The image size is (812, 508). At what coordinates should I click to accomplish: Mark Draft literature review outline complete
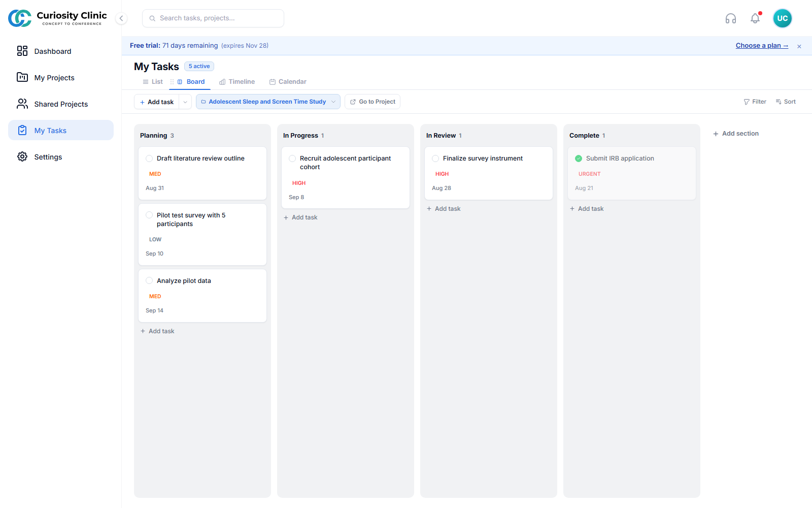pyautogui.click(x=149, y=158)
